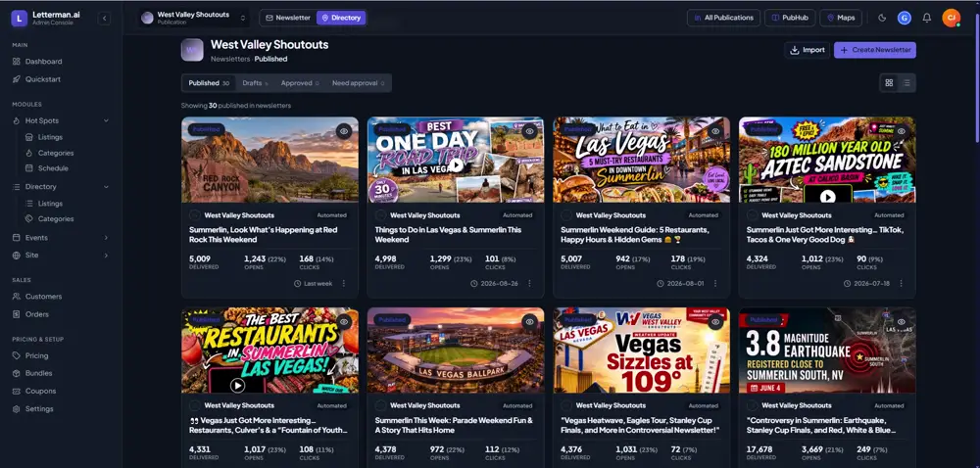This screenshot has height=468, width=980.
Task: Open Hot Spots Categories item
Action: click(x=56, y=153)
